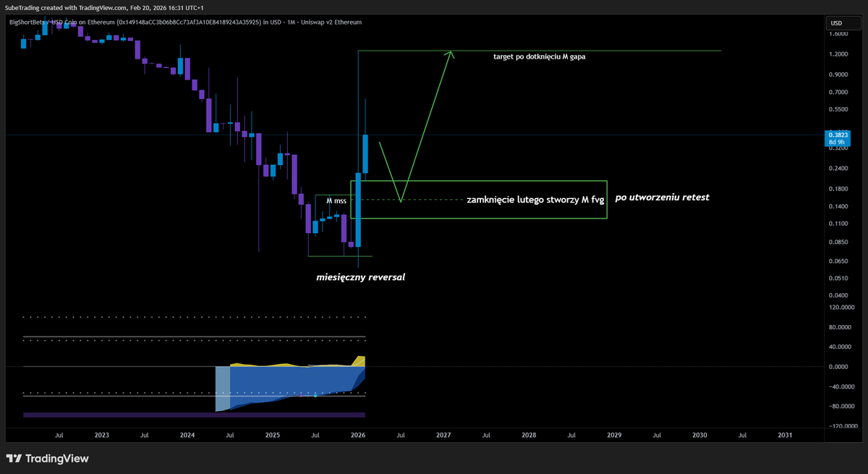
Task: Click the 0.0400 price axis label
Action: pyautogui.click(x=838, y=296)
